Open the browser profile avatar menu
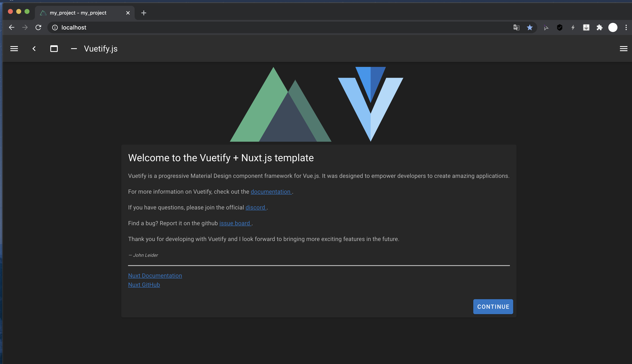The image size is (632, 364). click(613, 27)
